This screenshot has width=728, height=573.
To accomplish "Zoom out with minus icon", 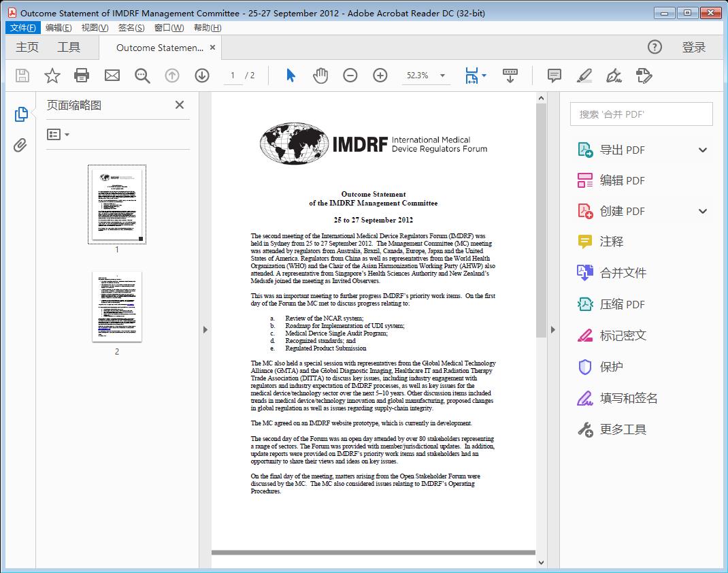I will click(350, 76).
